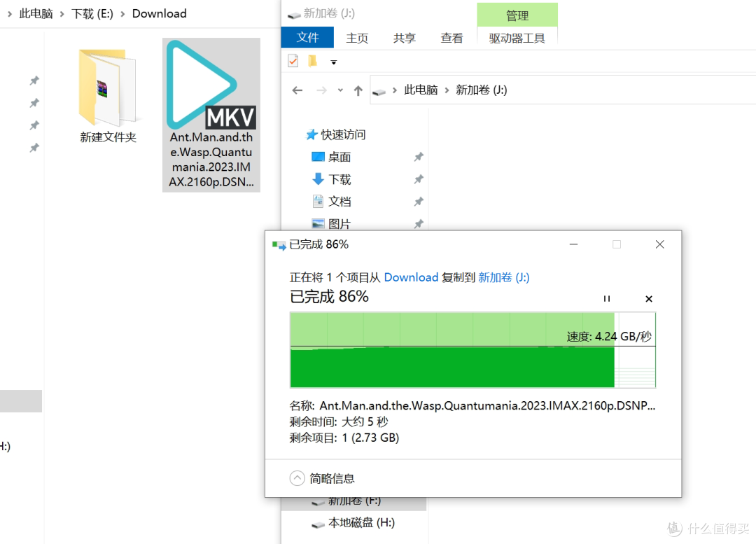Go forward in the J: window
This screenshot has width=756, height=544.
pyautogui.click(x=321, y=90)
